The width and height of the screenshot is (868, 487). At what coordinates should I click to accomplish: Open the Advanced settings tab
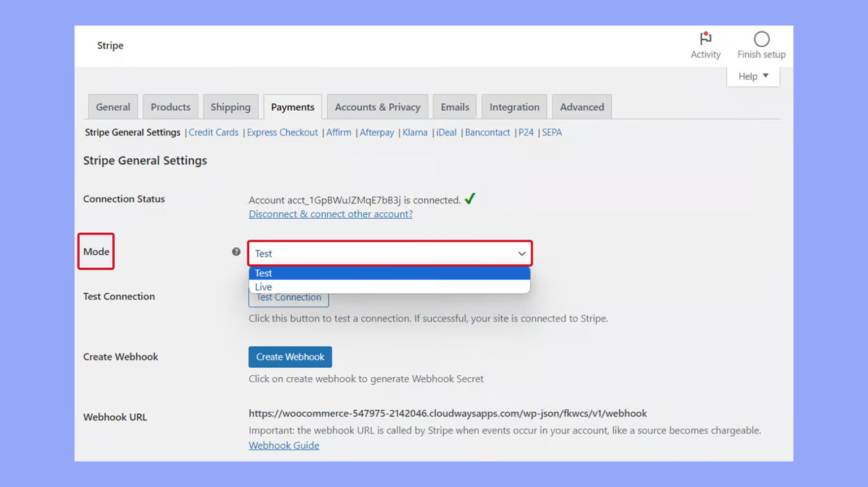pos(581,106)
